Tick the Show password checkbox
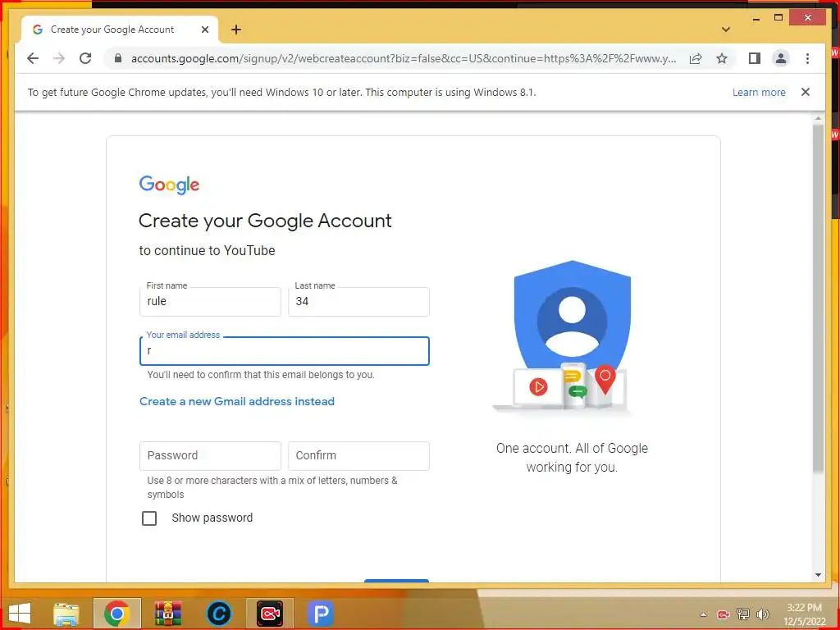 click(149, 518)
